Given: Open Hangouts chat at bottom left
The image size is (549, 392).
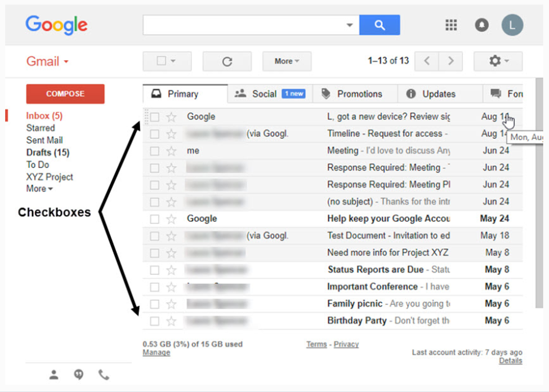Looking at the screenshot, I should click(78, 375).
